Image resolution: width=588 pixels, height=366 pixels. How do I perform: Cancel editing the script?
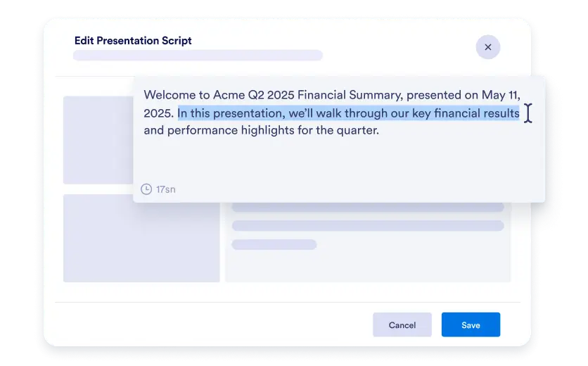(402, 324)
